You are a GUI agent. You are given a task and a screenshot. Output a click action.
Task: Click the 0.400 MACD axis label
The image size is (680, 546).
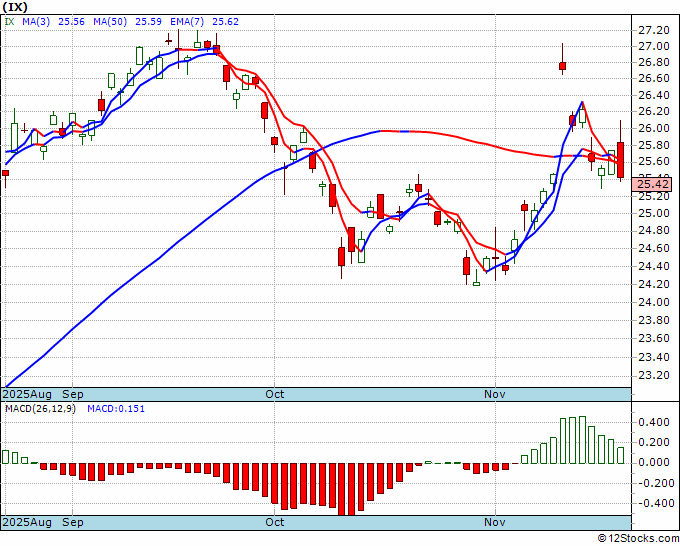654,422
